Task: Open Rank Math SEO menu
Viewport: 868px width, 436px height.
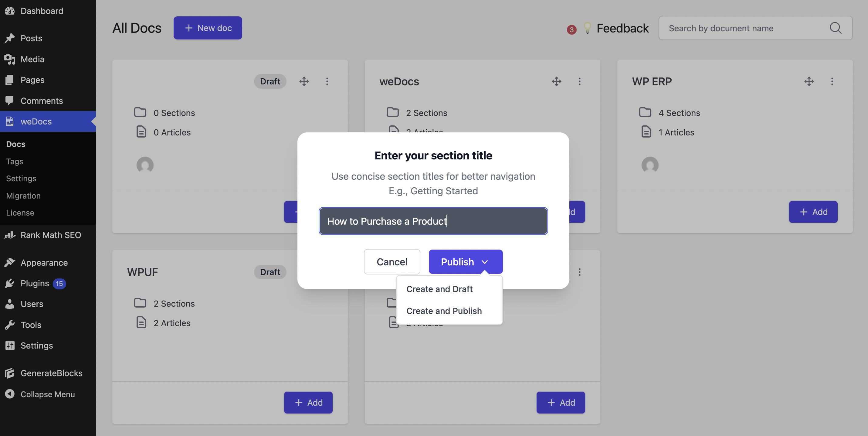Action: [x=51, y=235]
